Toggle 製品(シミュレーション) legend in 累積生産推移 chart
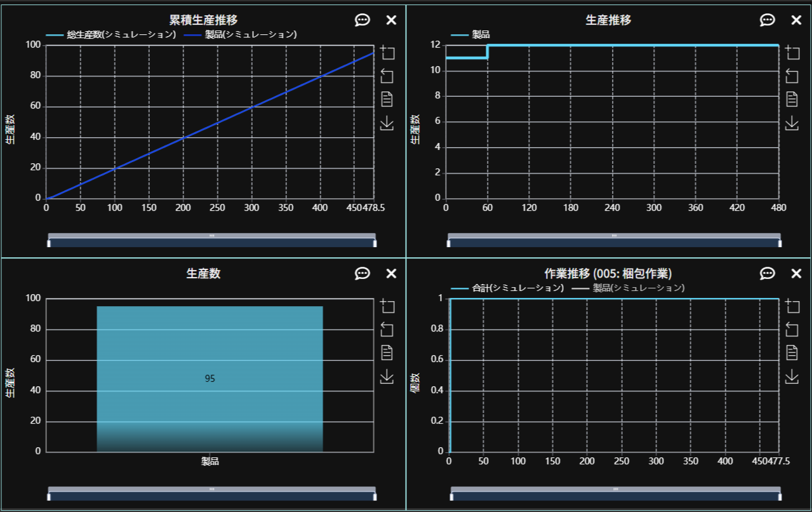 click(241, 34)
